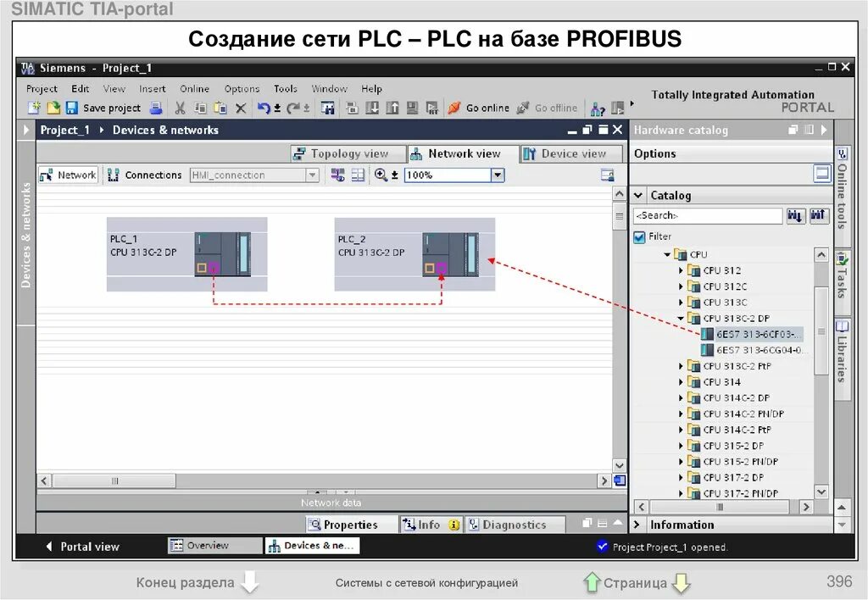This screenshot has width=868, height=600.
Task: Collapse the Catalog section chevron
Action: coord(638,196)
